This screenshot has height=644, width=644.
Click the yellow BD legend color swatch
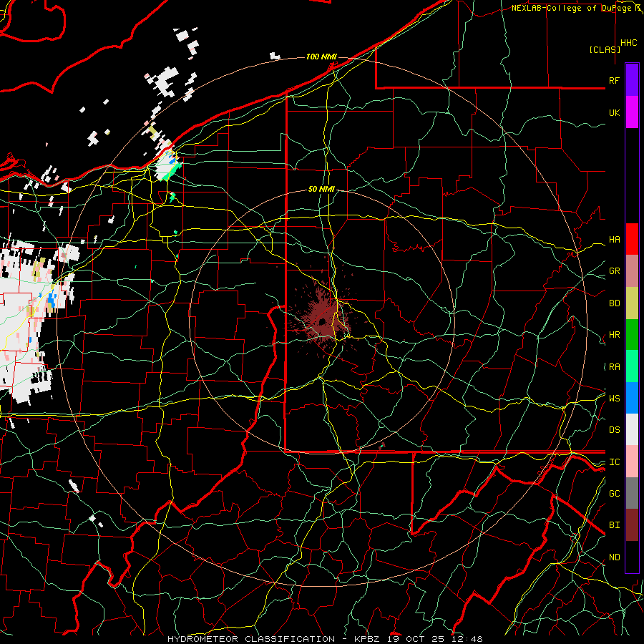pyautogui.click(x=632, y=303)
